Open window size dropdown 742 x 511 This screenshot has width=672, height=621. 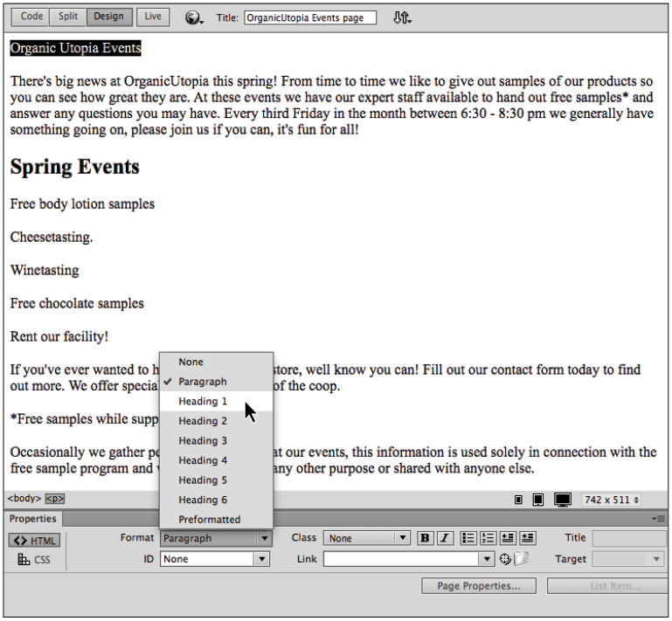(x=611, y=500)
